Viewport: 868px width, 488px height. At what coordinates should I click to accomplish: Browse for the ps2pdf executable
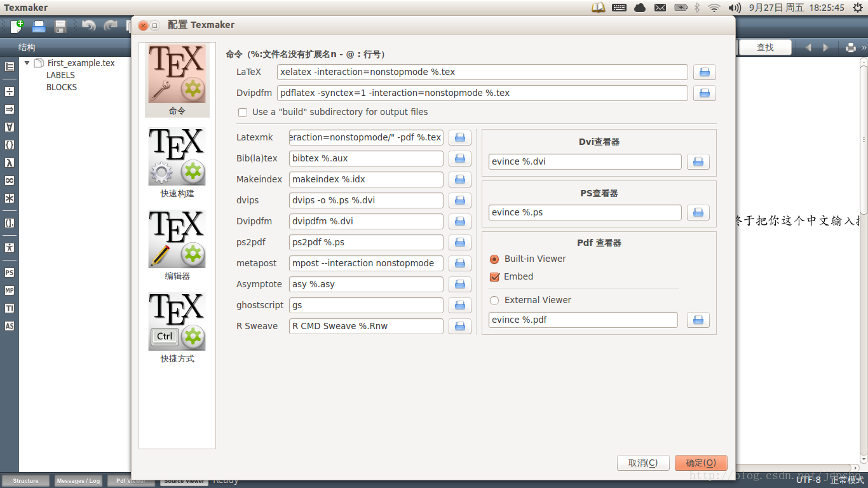tap(460, 242)
